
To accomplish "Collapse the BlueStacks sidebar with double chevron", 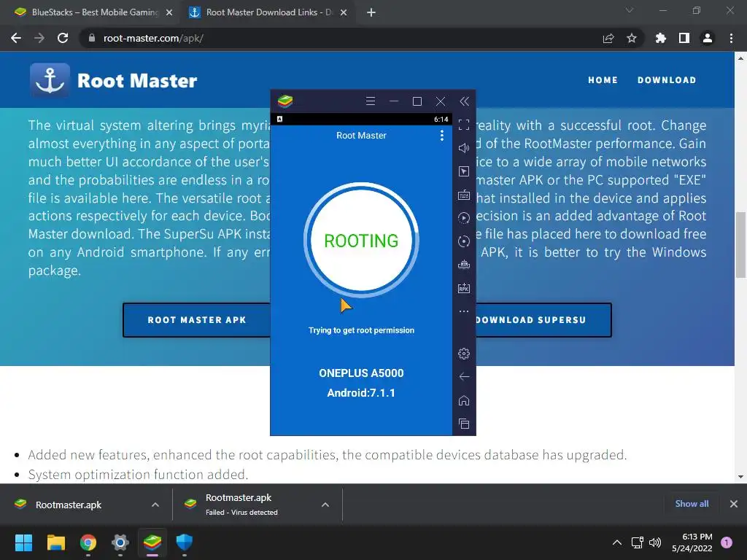I will coord(464,101).
